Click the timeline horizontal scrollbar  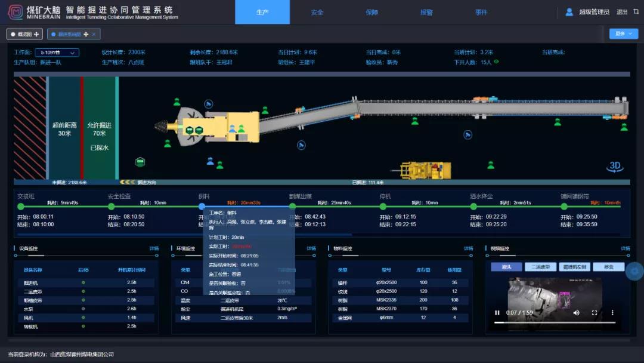point(184,235)
